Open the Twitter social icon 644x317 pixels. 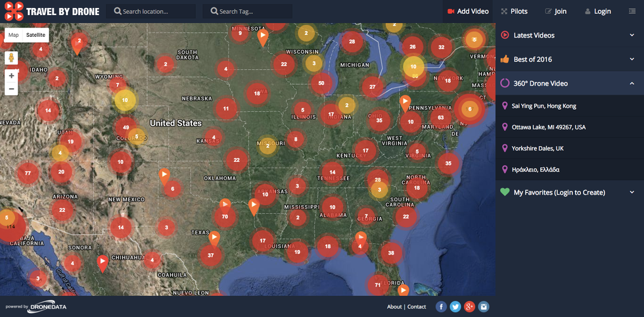tap(455, 306)
